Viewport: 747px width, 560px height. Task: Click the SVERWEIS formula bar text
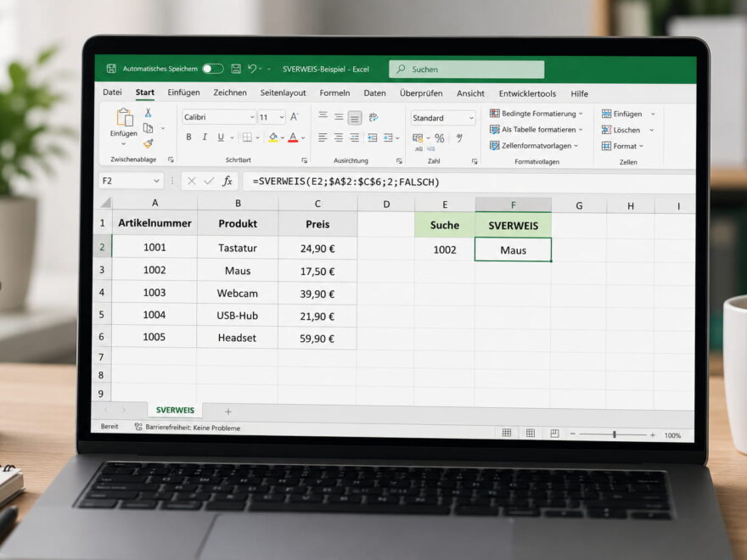345,182
